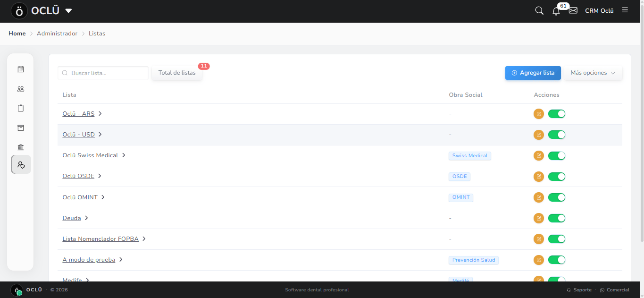Disable the Deuda list toggle
Viewport: 644px width, 298px height.
(x=557, y=218)
